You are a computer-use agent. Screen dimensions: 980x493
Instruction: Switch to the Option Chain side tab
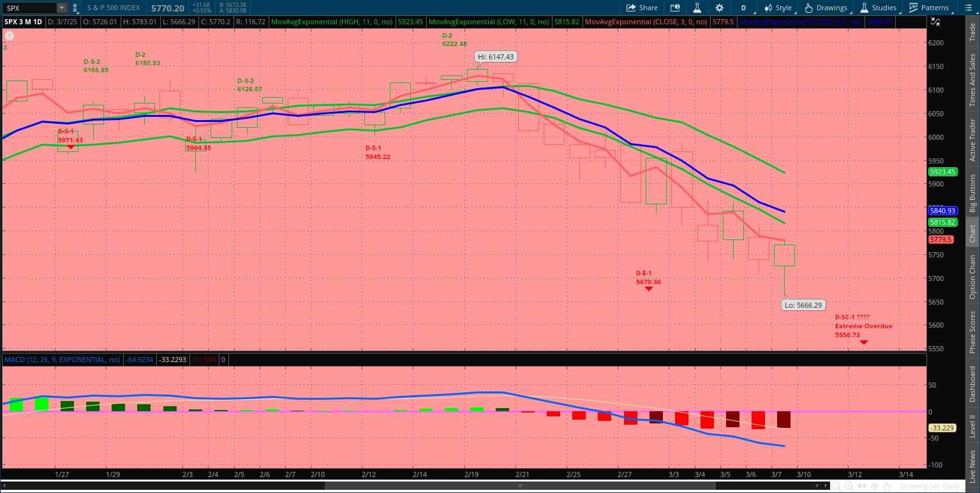pyautogui.click(x=972, y=277)
